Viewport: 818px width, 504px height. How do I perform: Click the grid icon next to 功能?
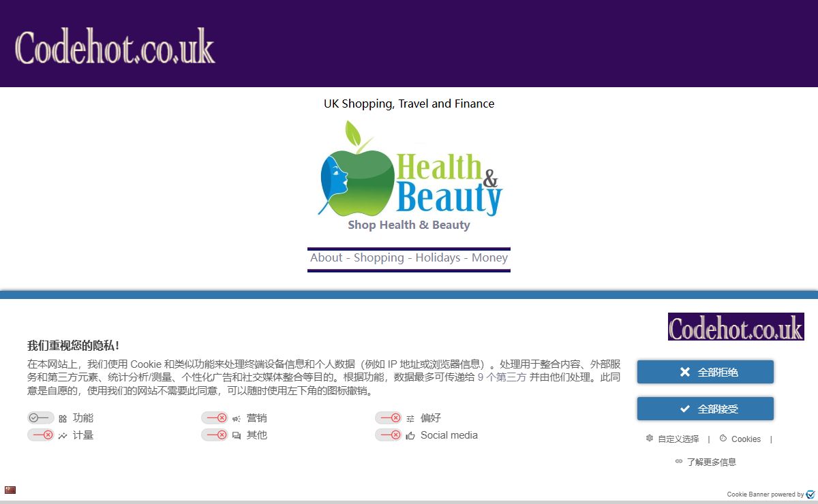(x=63, y=419)
